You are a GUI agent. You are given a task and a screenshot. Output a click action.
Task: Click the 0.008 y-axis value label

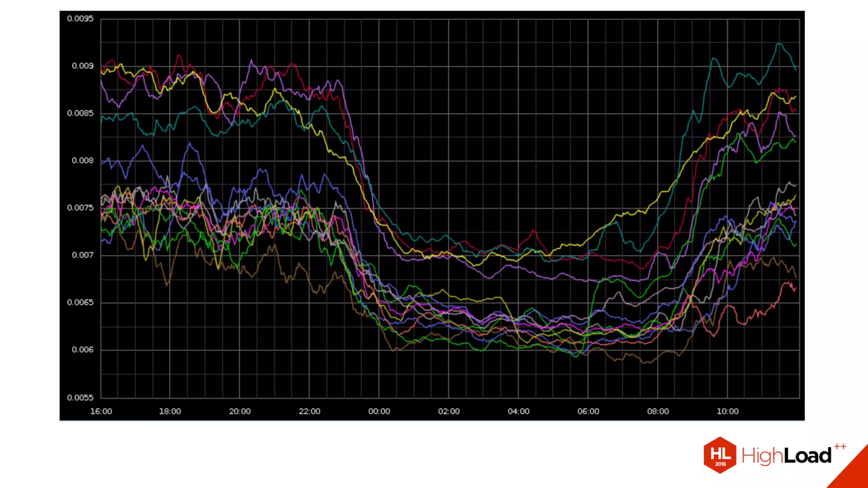[x=82, y=161]
